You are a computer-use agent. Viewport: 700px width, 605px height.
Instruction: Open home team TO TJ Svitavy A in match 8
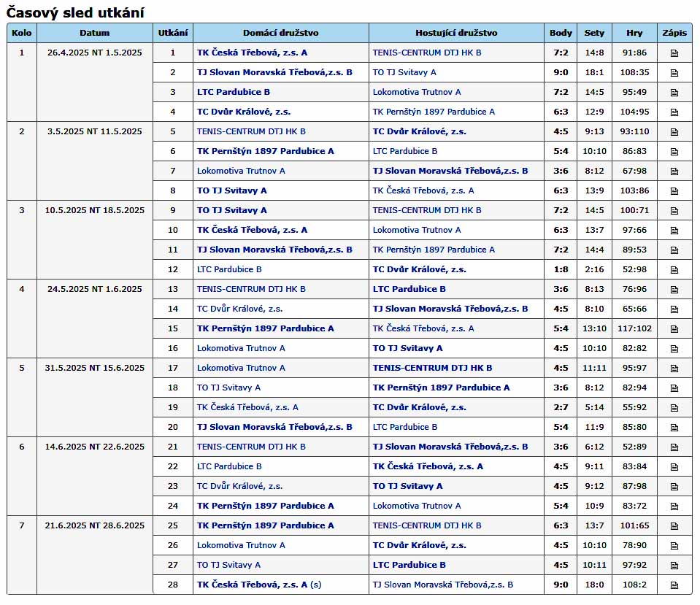coord(232,190)
